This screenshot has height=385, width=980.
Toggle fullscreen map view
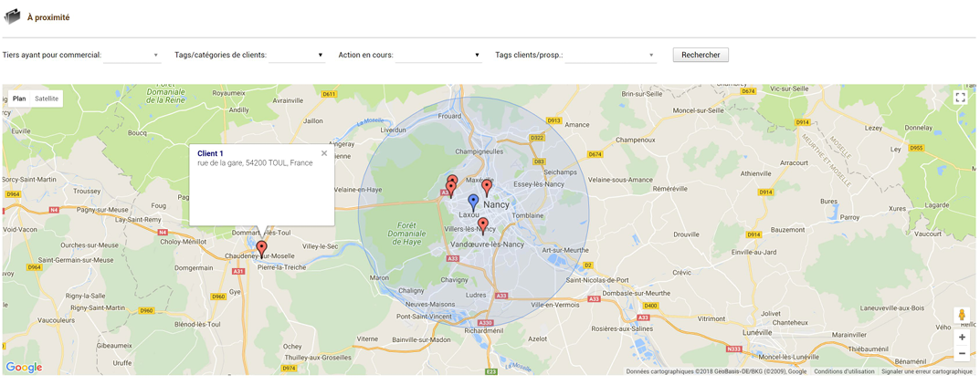point(961,98)
